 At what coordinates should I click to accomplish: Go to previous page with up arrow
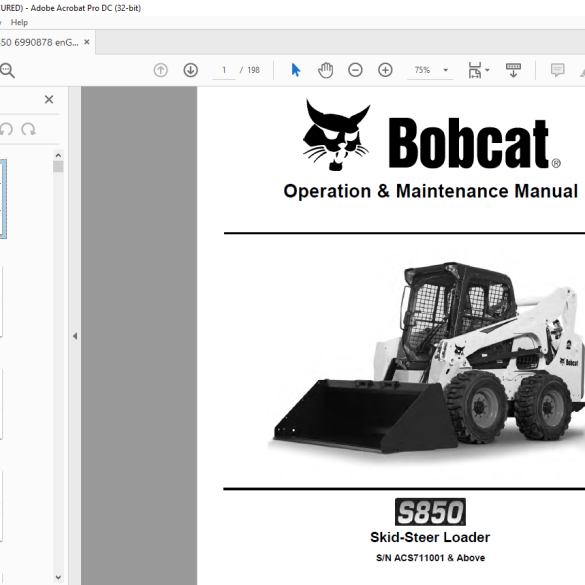pyautogui.click(x=161, y=70)
